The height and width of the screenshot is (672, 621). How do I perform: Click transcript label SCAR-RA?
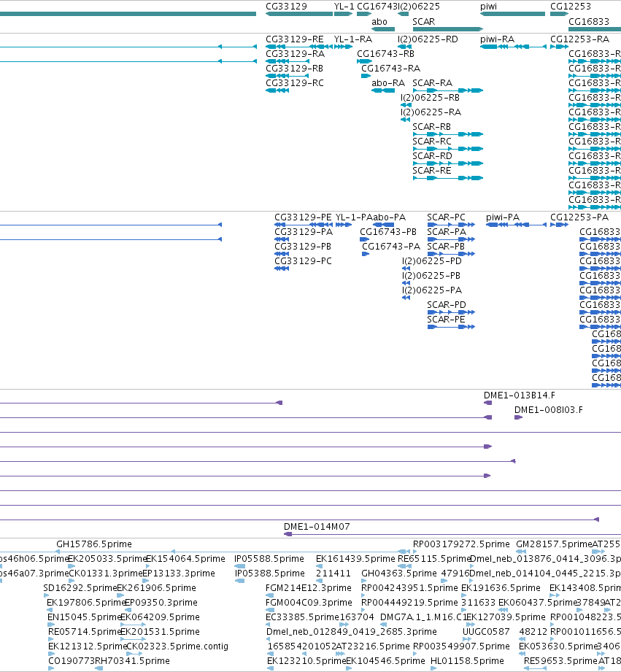[433, 82]
